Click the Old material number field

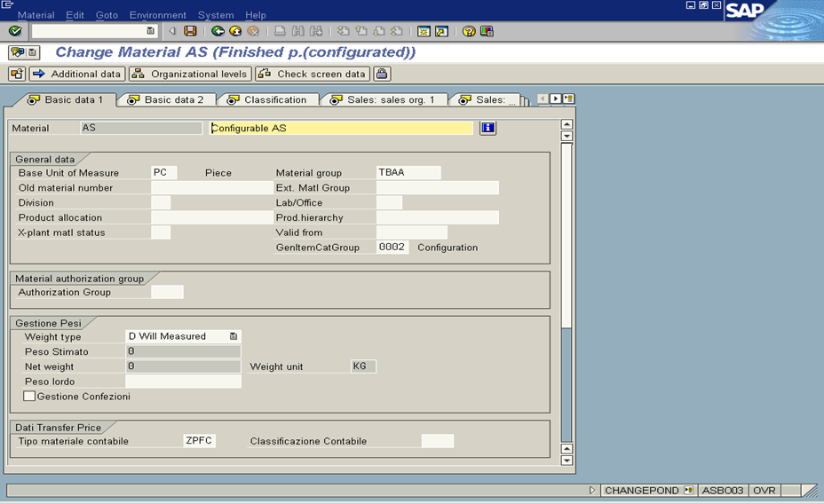(x=212, y=188)
